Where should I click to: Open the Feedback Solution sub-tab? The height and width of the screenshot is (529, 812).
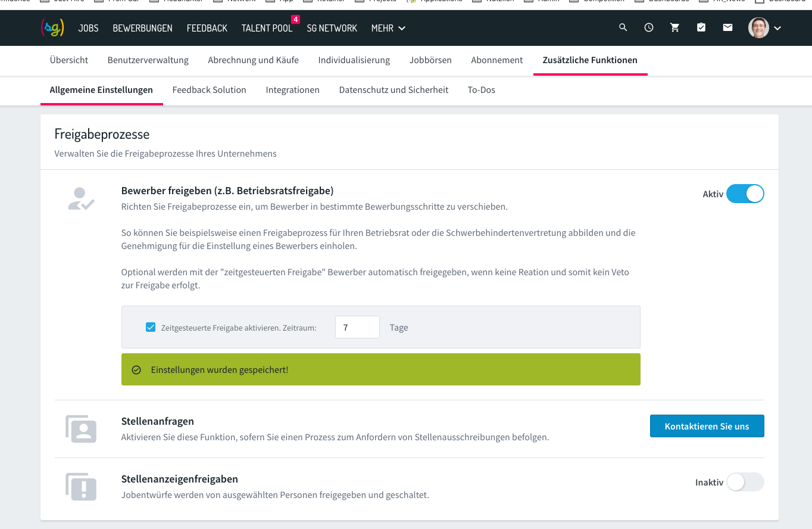[210, 90]
